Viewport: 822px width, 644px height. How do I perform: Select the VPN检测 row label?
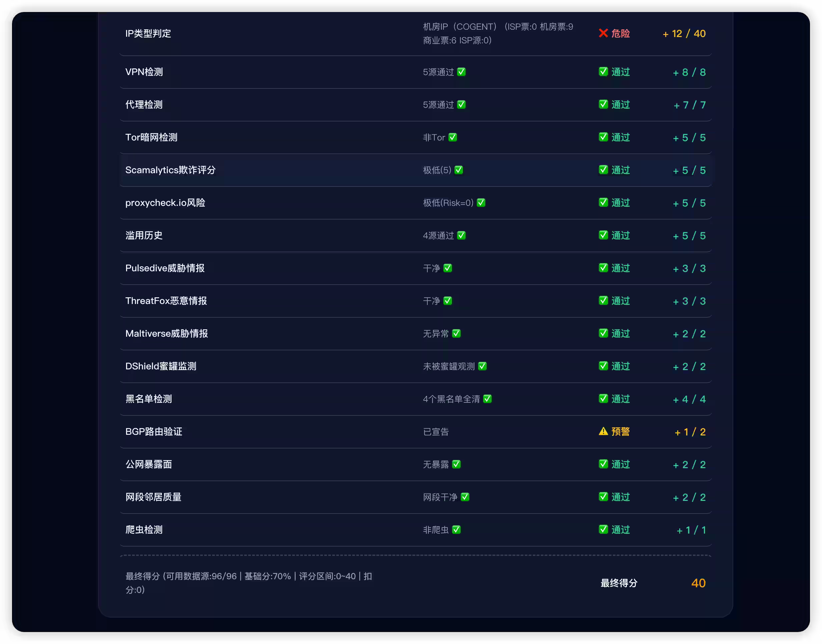(144, 72)
